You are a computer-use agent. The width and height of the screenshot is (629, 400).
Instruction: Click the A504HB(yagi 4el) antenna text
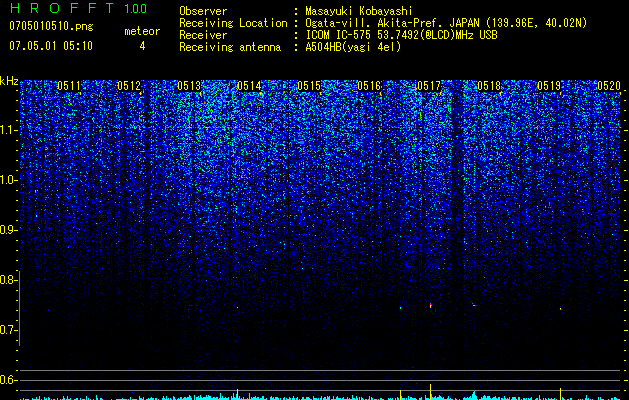(x=353, y=47)
